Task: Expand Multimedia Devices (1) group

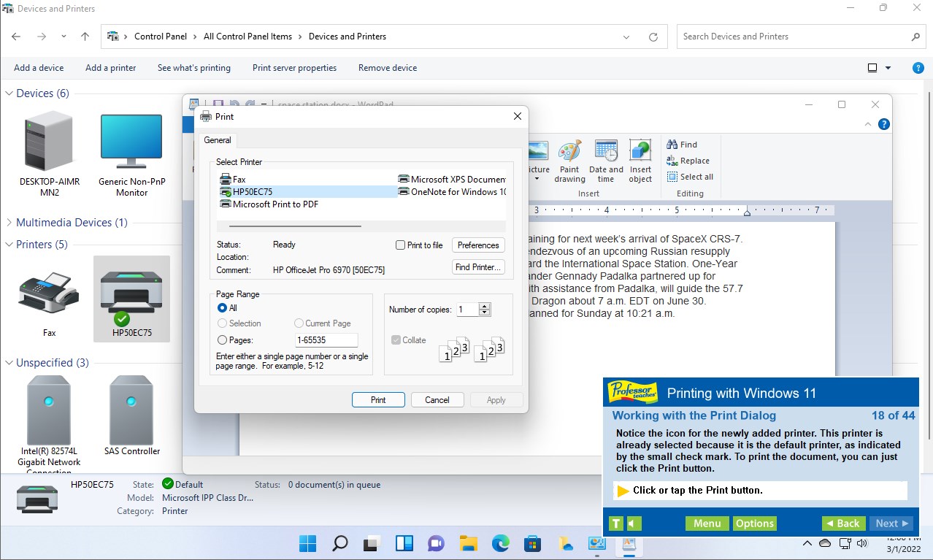Action: [x=9, y=223]
